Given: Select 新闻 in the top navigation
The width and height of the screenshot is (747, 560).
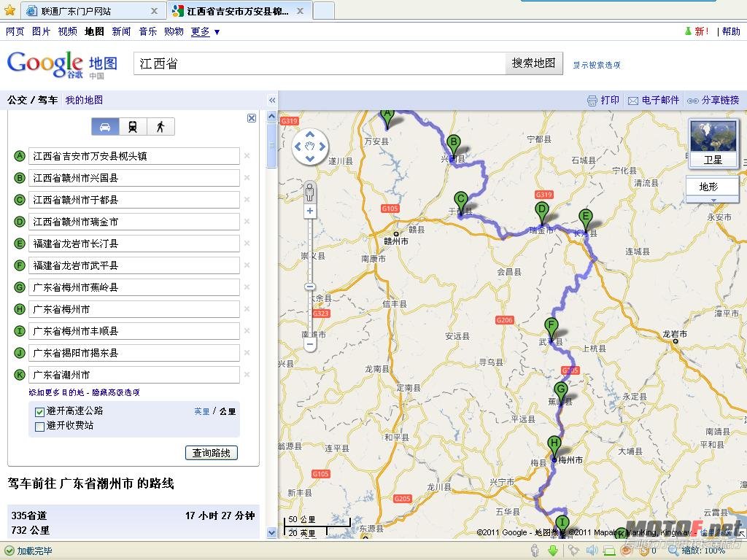Looking at the screenshot, I should (122, 31).
